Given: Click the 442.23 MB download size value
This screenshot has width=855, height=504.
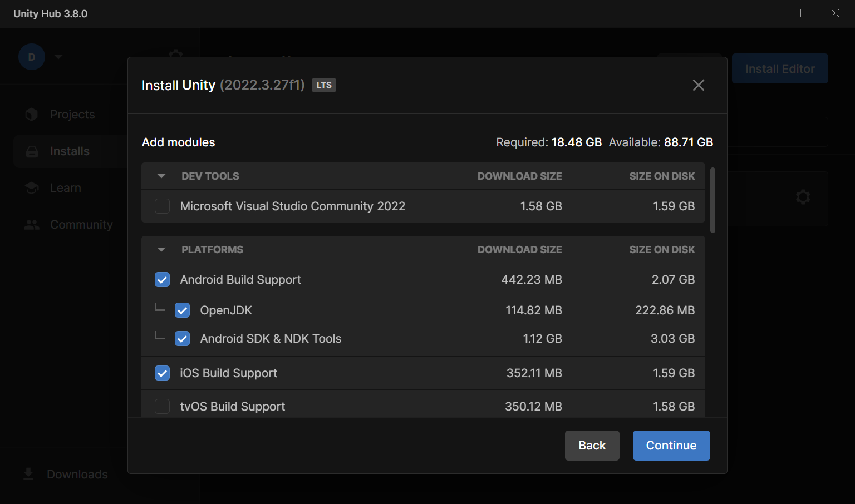Looking at the screenshot, I should point(532,280).
